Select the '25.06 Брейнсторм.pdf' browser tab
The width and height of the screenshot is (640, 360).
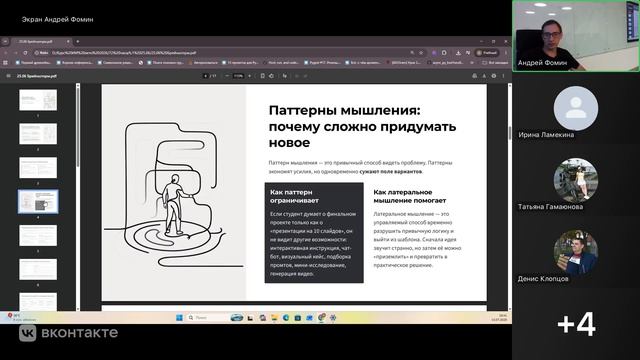[x=41, y=41]
